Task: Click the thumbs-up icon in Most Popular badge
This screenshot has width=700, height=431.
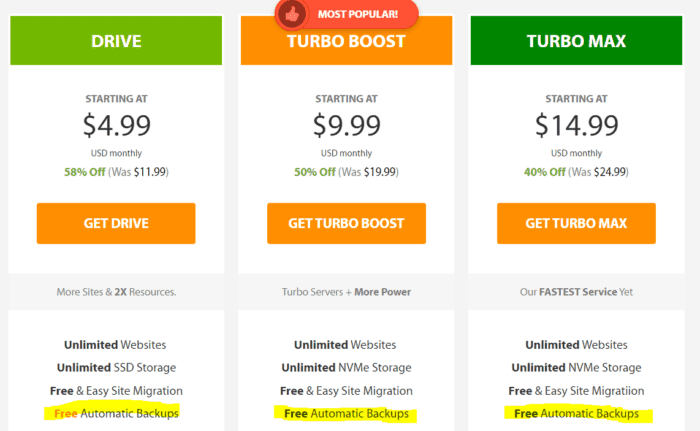Action: click(x=292, y=15)
